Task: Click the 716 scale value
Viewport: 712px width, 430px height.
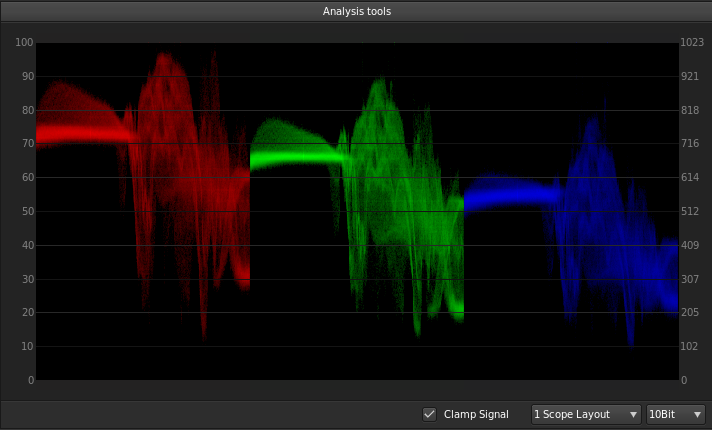Action: [x=690, y=143]
